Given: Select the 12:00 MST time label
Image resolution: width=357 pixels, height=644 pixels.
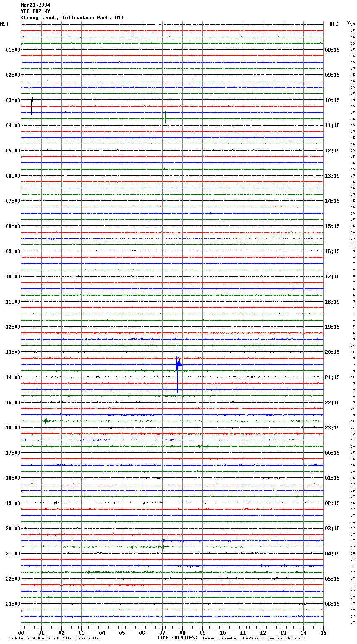Looking at the screenshot, I should pos(13,327).
